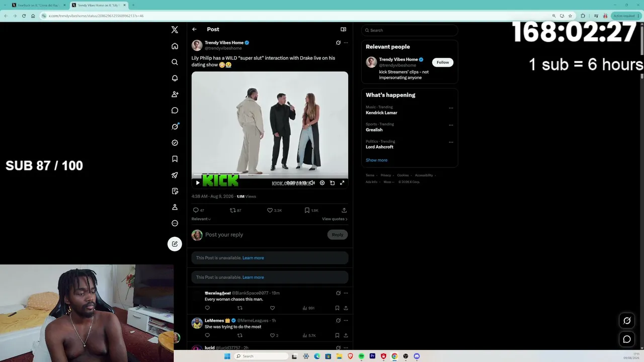Open View quotes link
The width and height of the screenshot is (644, 362).
pyautogui.click(x=335, y=219)
